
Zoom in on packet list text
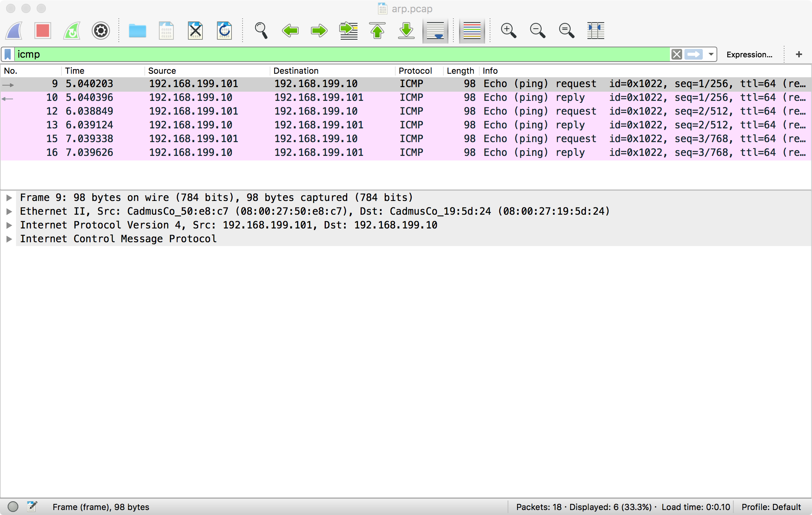[508, 31]
